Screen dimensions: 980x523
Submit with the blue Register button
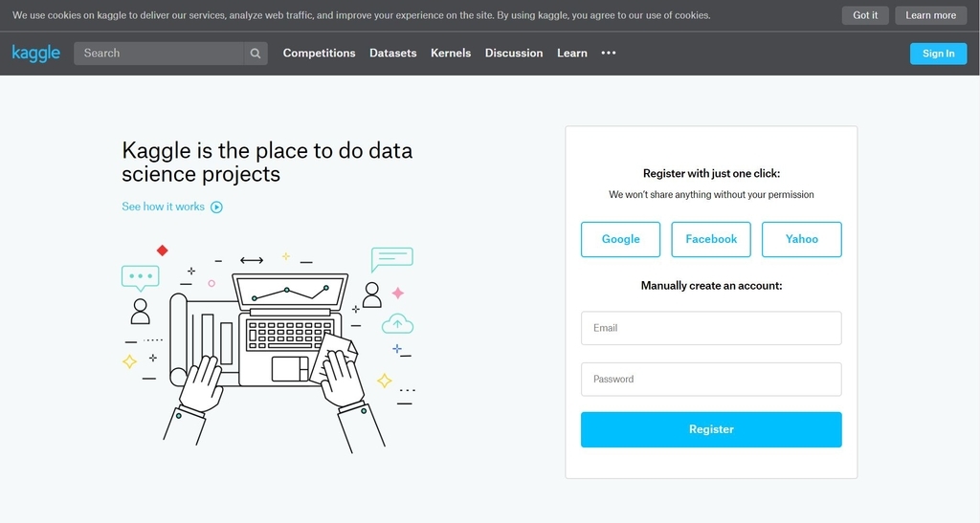click(711, 429)
